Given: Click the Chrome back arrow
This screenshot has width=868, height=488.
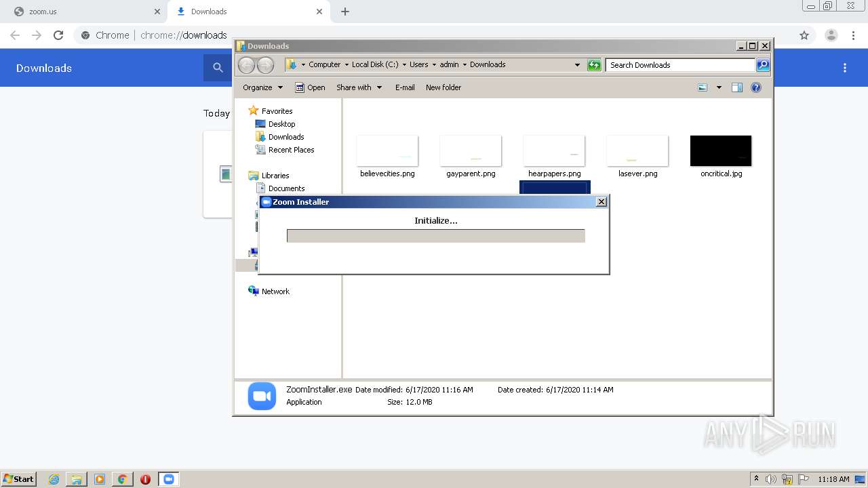Looking at the screenshot, I should [x=15, y=35].
